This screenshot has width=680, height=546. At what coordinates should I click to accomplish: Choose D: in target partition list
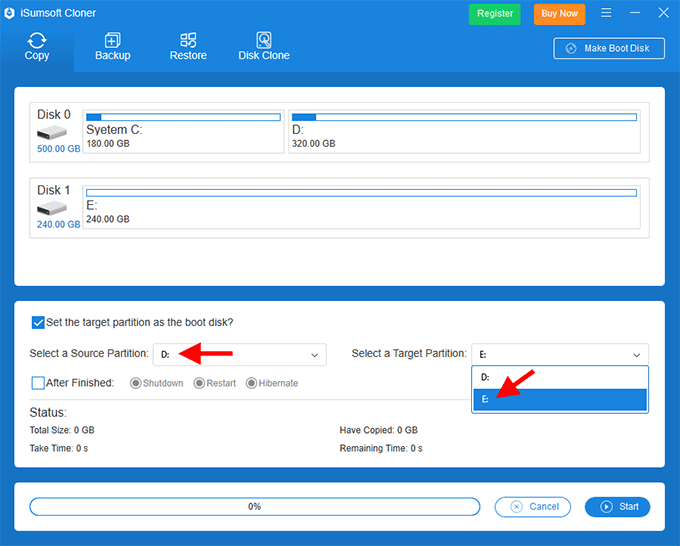[x=560, y=377]
